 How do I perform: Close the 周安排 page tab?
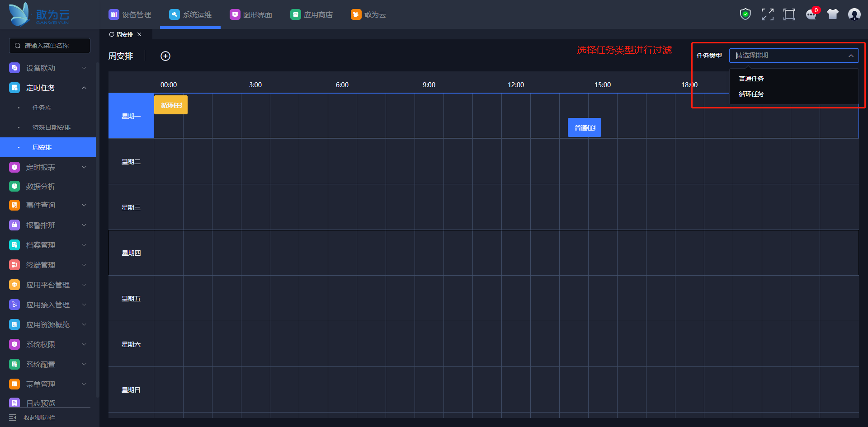tap(139, 35)
